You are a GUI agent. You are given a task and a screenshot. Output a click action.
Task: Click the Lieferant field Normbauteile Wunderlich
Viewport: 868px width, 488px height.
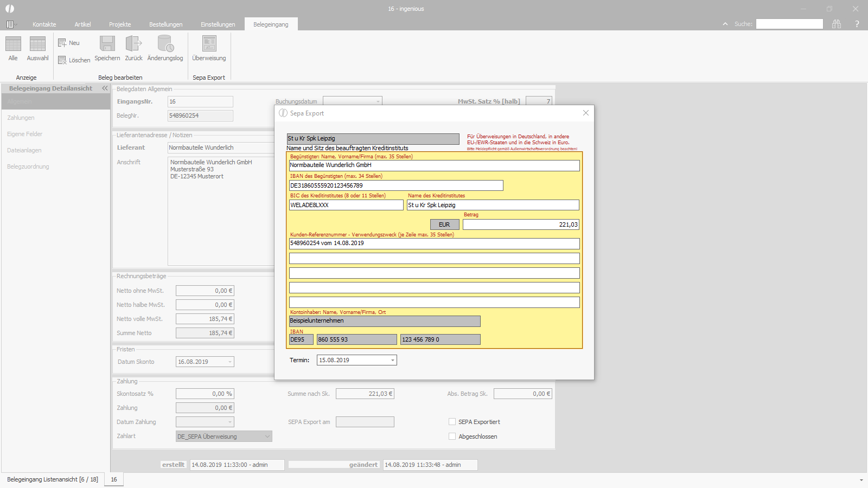(x=221, y=147)
